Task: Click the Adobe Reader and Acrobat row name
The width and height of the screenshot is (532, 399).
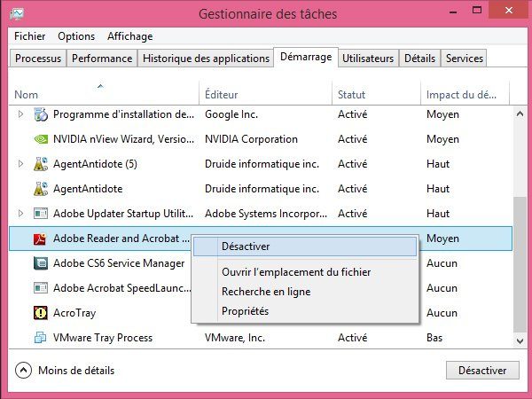Action: tap(121, 239)
